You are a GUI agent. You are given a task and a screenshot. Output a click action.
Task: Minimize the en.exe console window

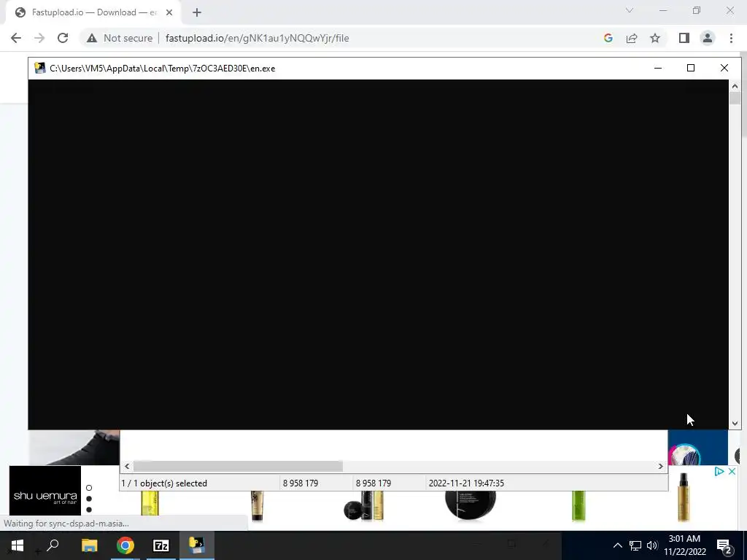click(x=658, y=68)
